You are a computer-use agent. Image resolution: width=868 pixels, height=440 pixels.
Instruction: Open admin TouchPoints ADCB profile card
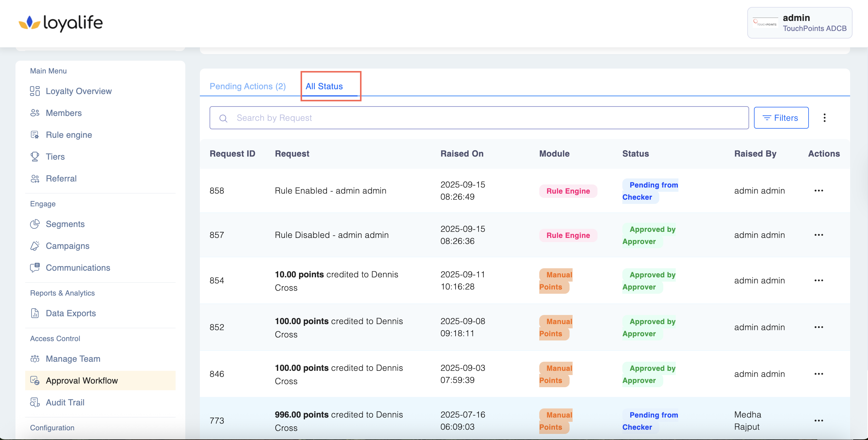799,23
